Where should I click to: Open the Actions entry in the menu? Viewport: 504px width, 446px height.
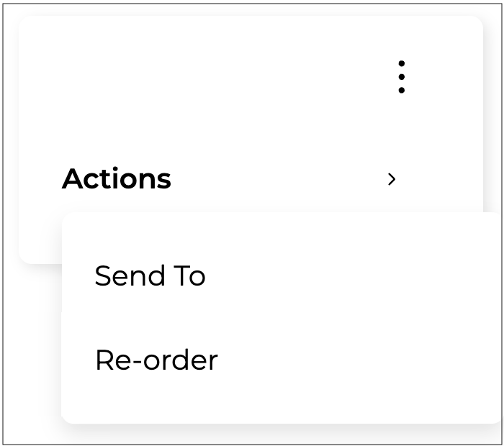(117, 178)
